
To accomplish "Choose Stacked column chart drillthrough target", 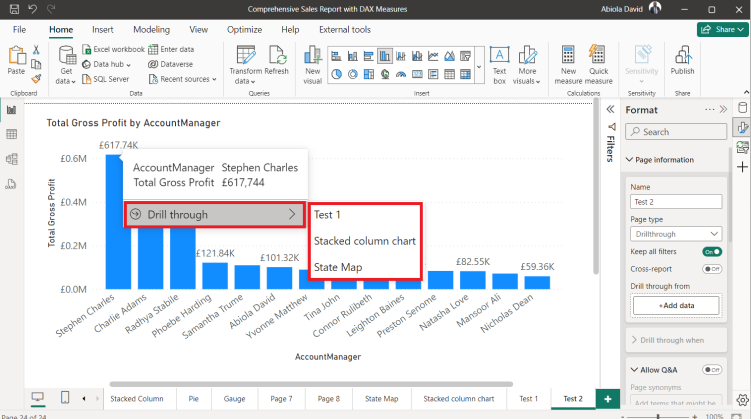I will (365, 241).
